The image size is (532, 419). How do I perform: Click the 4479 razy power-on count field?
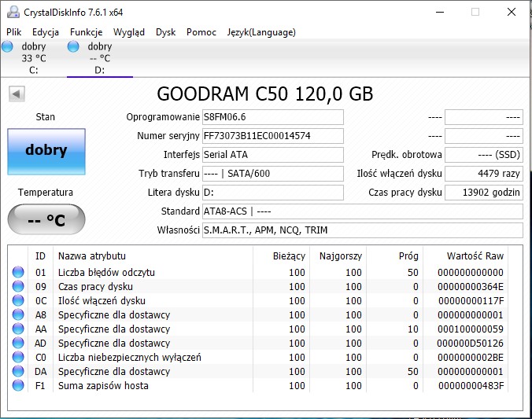(x=484, y=174)
